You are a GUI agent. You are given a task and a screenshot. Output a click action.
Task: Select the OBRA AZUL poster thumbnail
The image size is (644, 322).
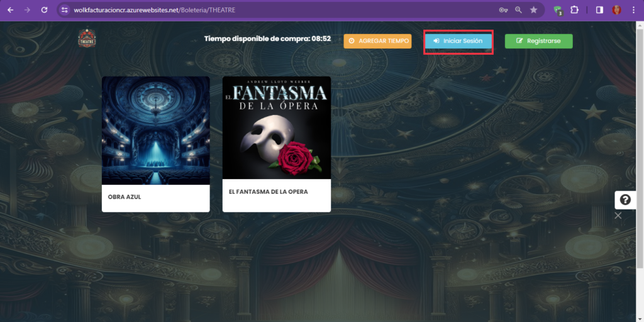[156, 131]
